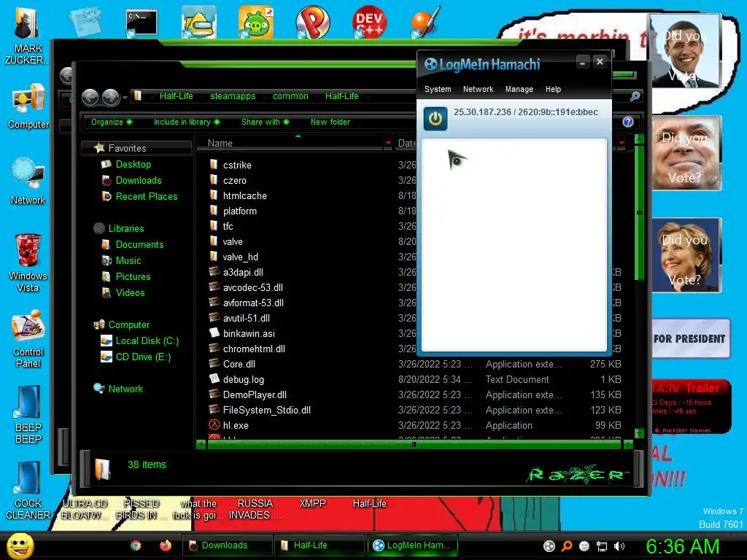Switch to Downloads taskbar window
Viewport: 747px width, 560px height.
pyautogui.click(x=227, y=545)
